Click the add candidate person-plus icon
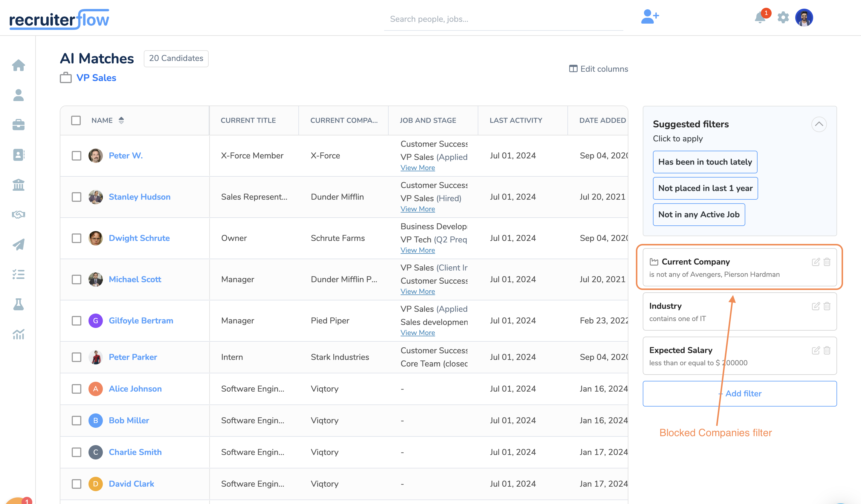861x504 pixels. tap(650, 17)
